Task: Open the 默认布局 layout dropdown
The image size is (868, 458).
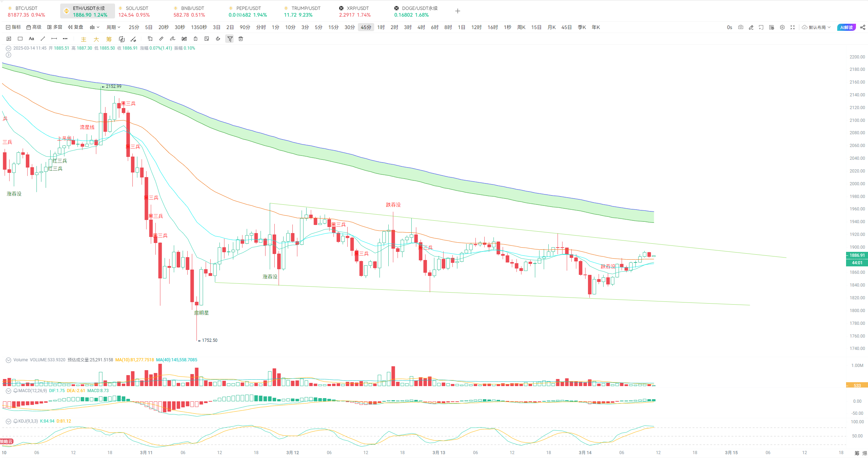Action: [816, 27]
